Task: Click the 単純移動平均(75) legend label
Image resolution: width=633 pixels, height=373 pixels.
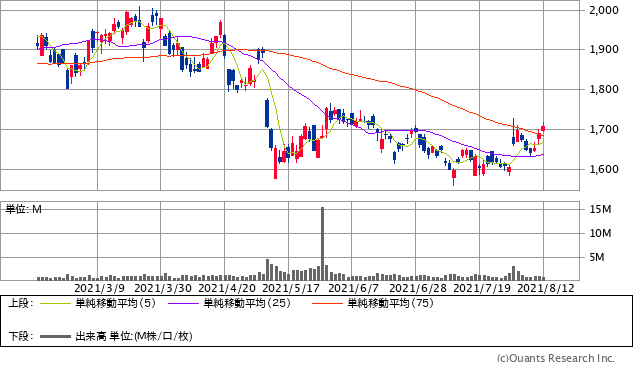Action: tap(390, 303)
